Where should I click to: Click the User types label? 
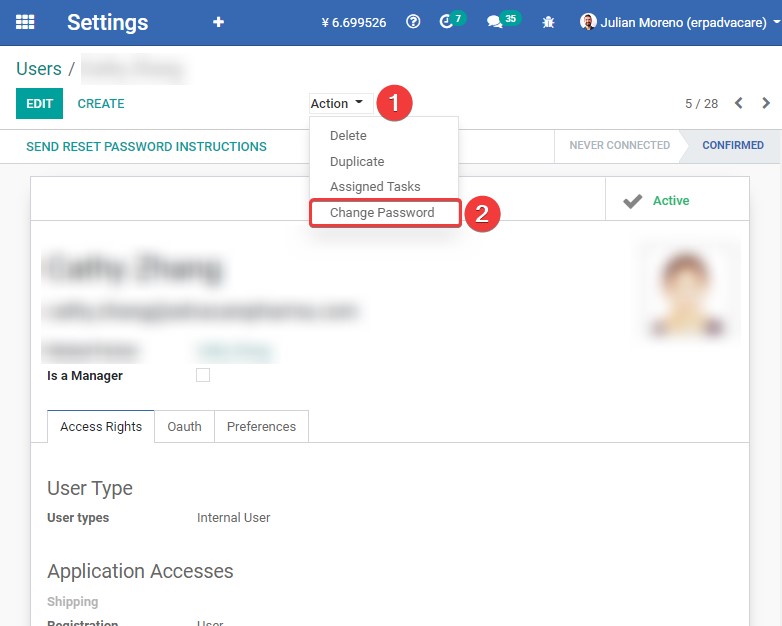[x=78, y=518]
